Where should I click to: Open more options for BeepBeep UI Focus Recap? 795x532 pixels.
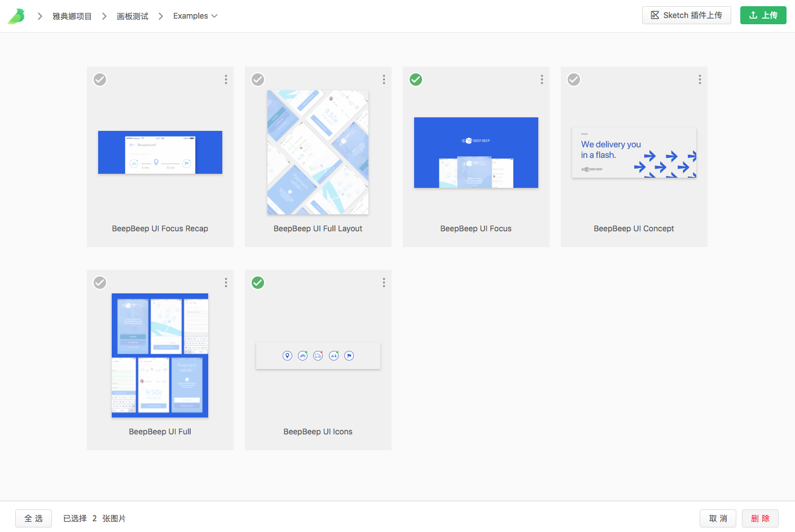click(x=226, y=80)
